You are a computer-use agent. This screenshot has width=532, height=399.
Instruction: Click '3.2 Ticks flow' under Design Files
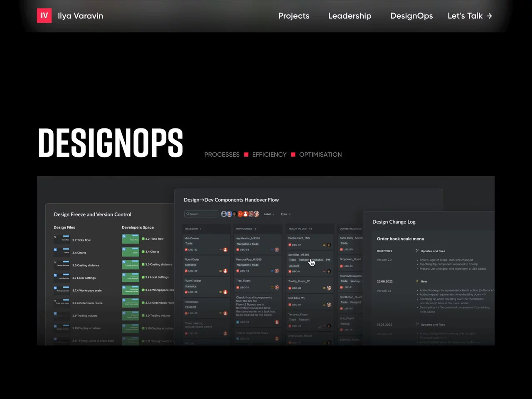tap(81, 240)
